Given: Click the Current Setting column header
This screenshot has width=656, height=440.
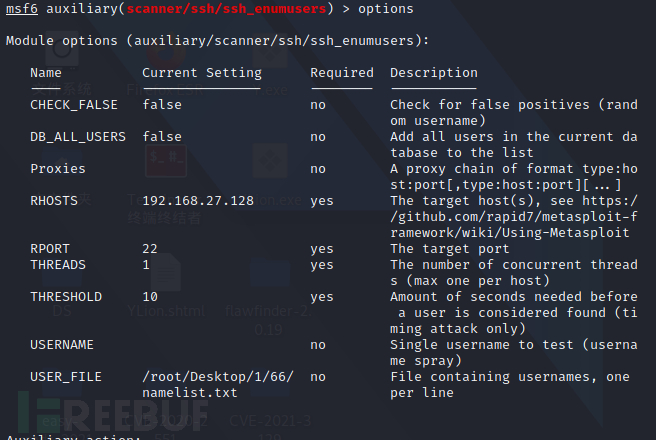Looking at the screenshot, I should (x=202, y=73).
